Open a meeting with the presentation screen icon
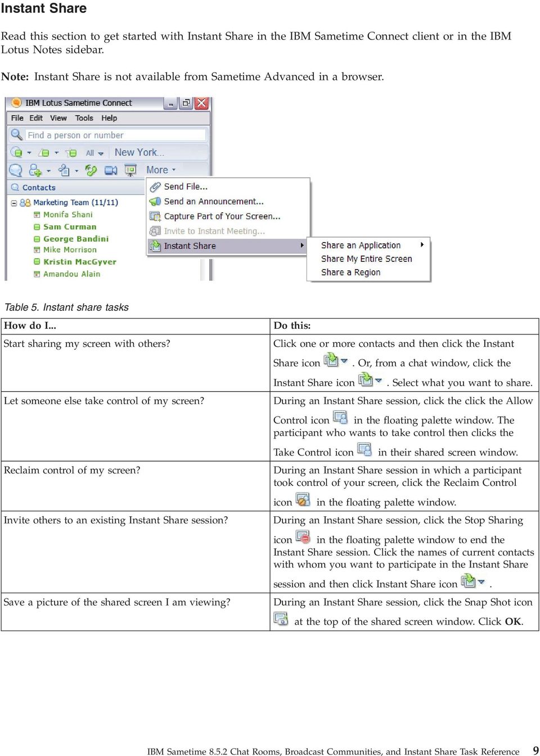The width and height of the screenshot is (540, 756). point(130,169)
